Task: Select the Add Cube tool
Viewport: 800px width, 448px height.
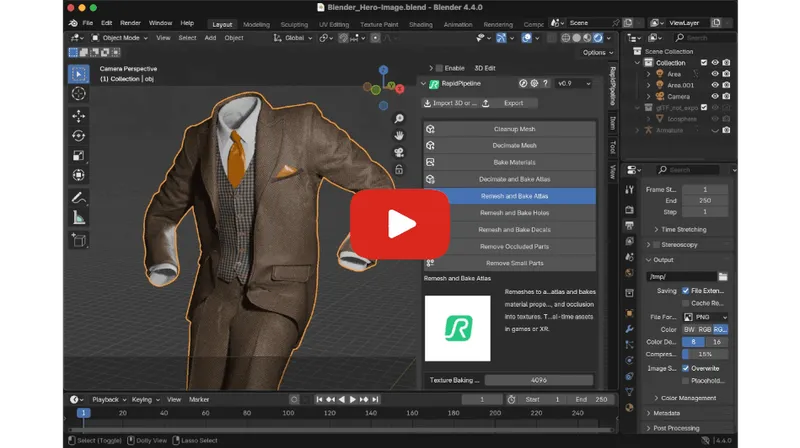Action: 79,240
